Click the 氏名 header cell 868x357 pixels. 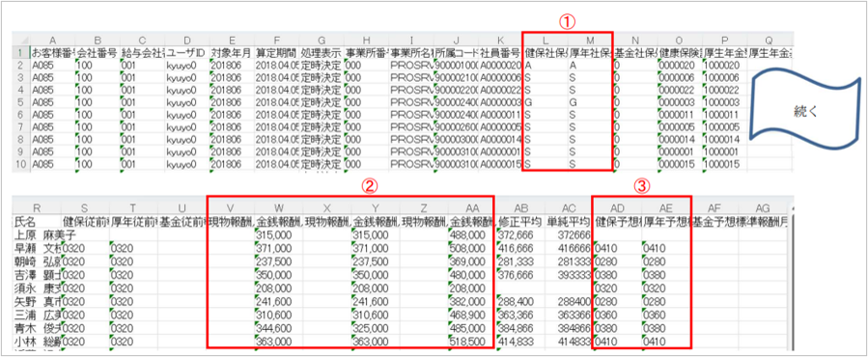point(38,222)
